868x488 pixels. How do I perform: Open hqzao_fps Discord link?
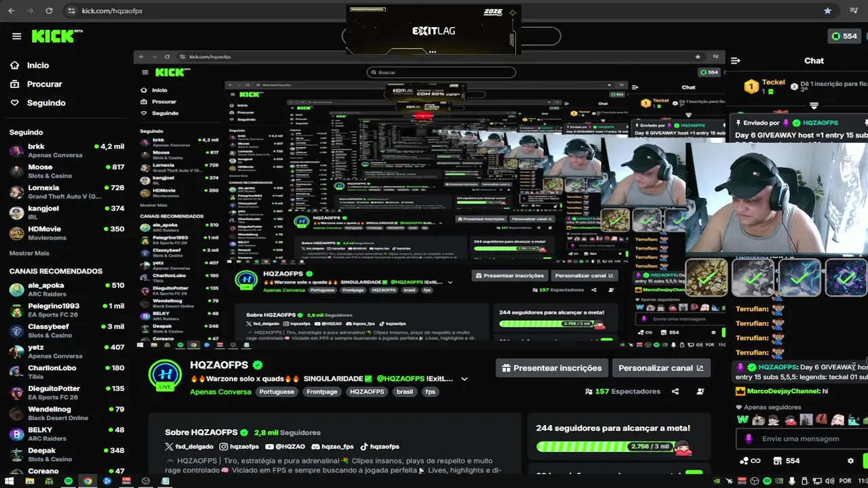pyautogui.click(x=333, y=447)
